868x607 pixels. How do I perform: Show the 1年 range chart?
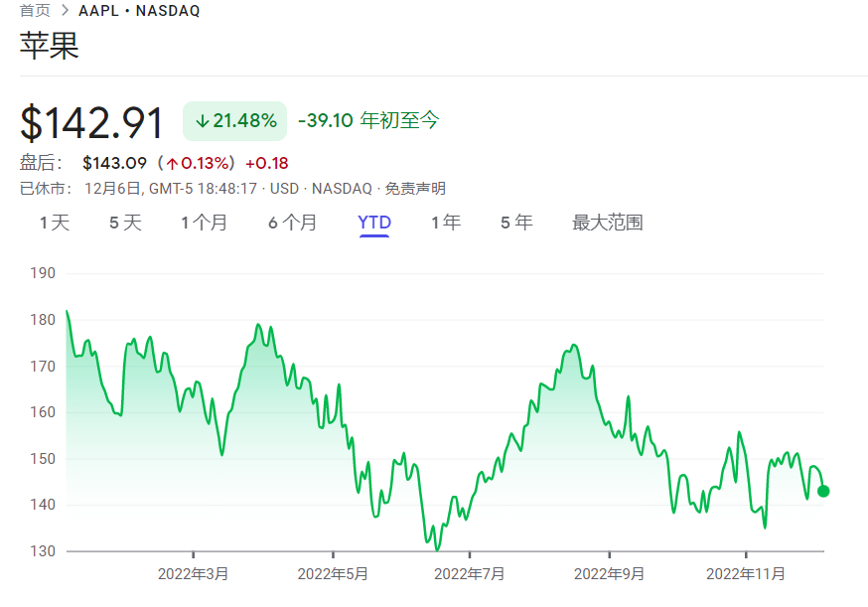[446, 223]
